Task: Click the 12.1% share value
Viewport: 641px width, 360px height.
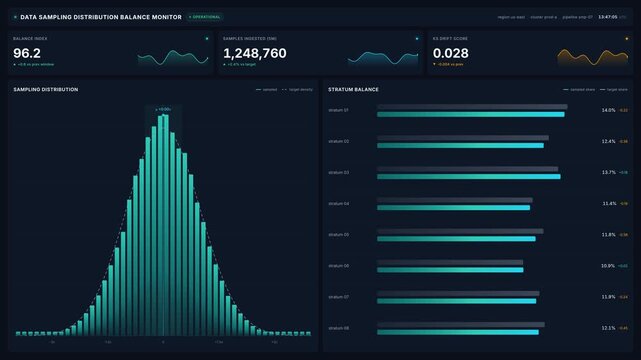Action: point(608,328)
